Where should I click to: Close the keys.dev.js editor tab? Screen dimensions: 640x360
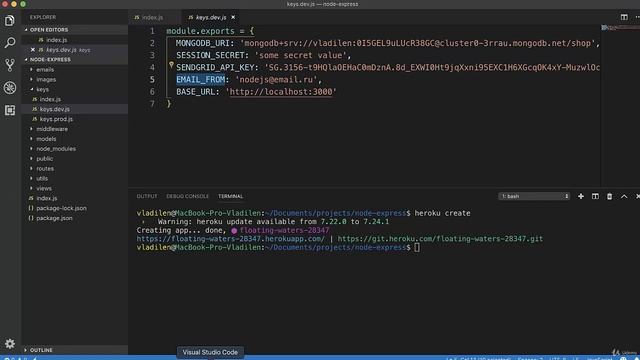(x=233, y=17)
